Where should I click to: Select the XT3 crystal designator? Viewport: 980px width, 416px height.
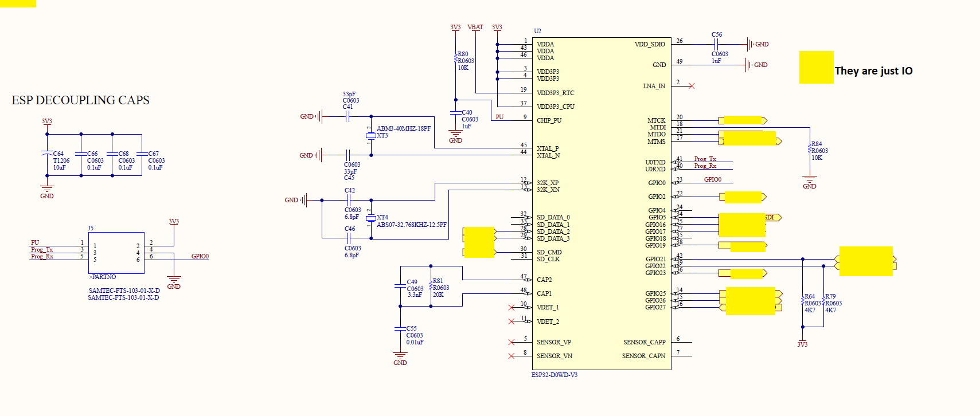pyautogui.click(x=382, y=135)
